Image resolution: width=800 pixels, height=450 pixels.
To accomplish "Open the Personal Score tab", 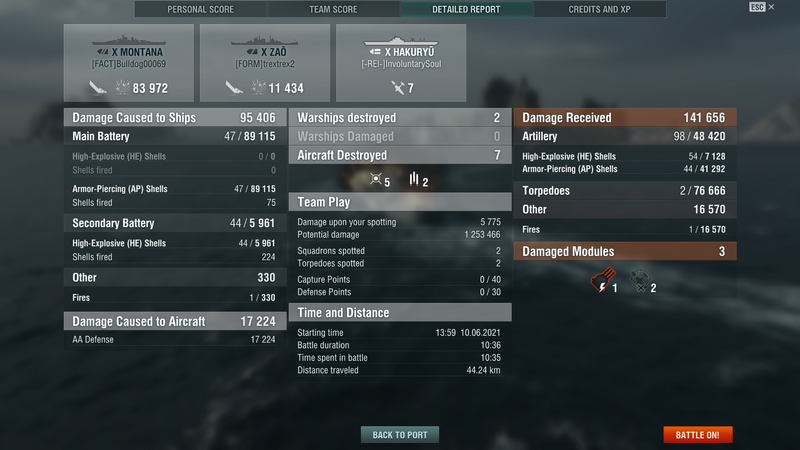I will tap(201, 9).
